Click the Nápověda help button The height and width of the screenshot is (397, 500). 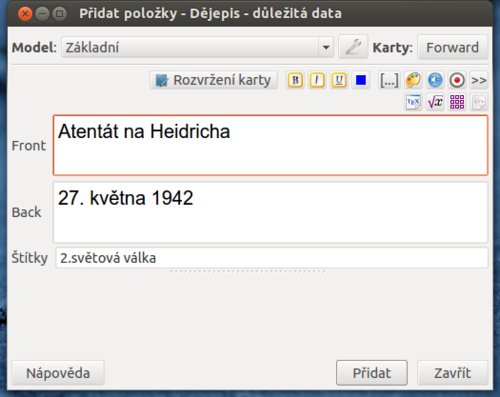(x=58, y=373)
